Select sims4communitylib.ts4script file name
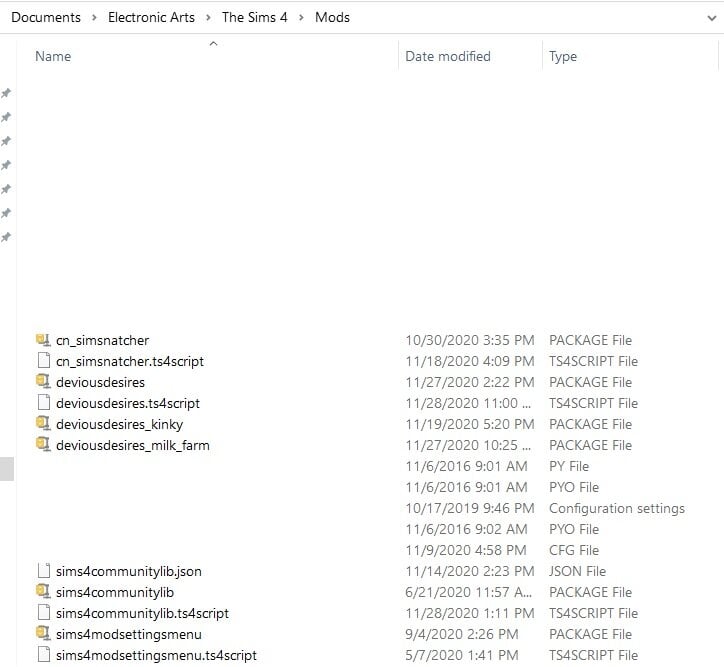 (142, 613)
